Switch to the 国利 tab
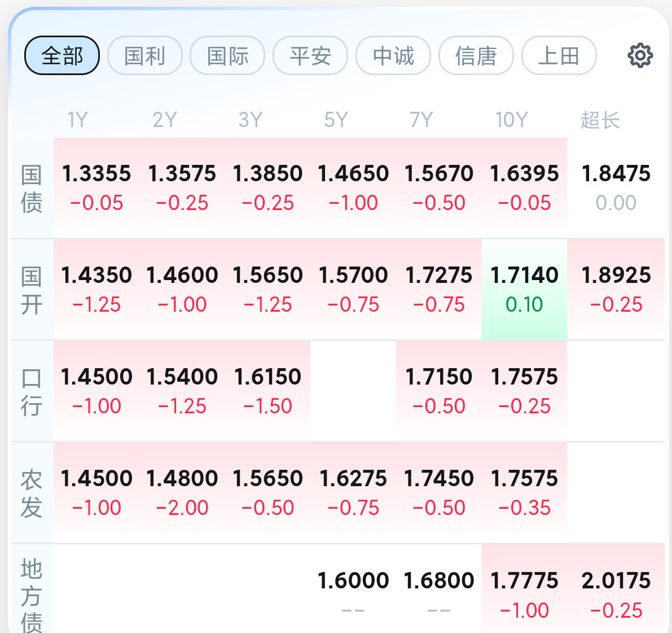The height and width of the screenshot is (633, 672). [145, 55]
